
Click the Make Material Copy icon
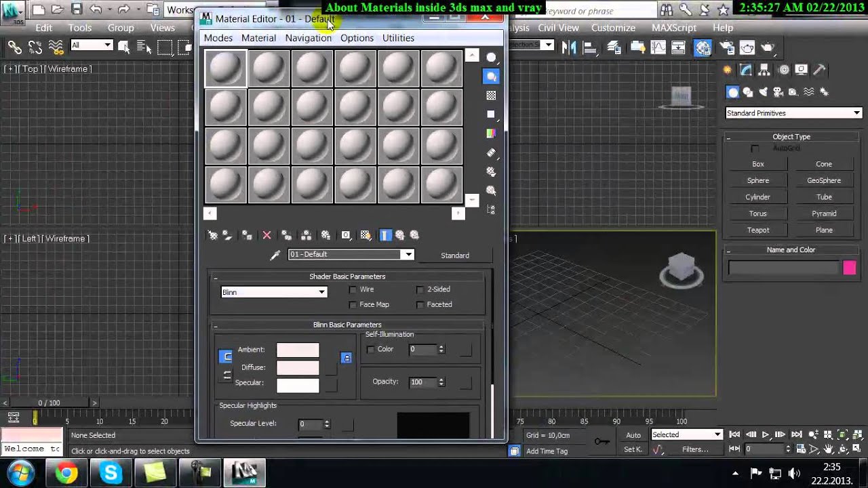[286, 235]
